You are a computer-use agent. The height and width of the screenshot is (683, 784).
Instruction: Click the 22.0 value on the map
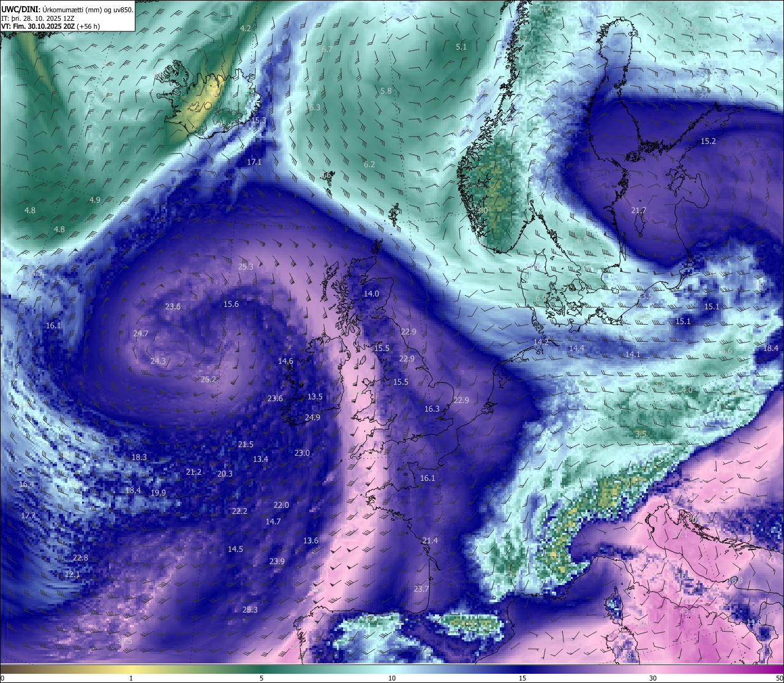281,505
